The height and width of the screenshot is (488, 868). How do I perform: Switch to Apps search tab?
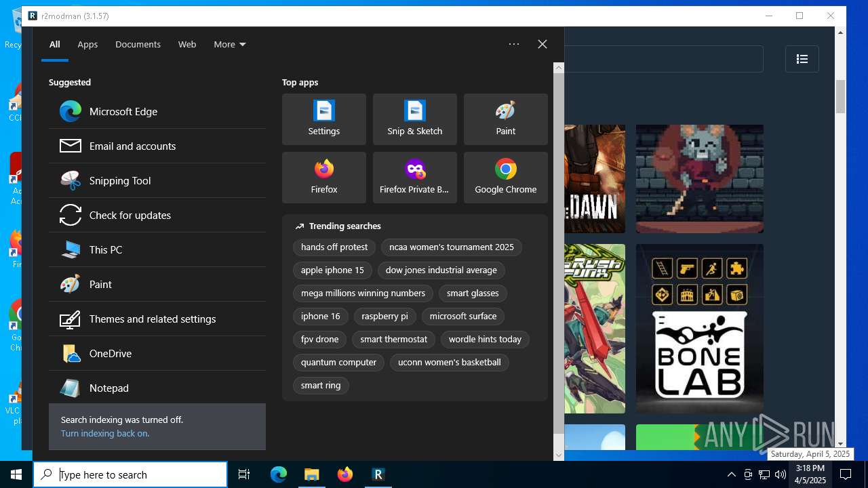coord(87,44)
